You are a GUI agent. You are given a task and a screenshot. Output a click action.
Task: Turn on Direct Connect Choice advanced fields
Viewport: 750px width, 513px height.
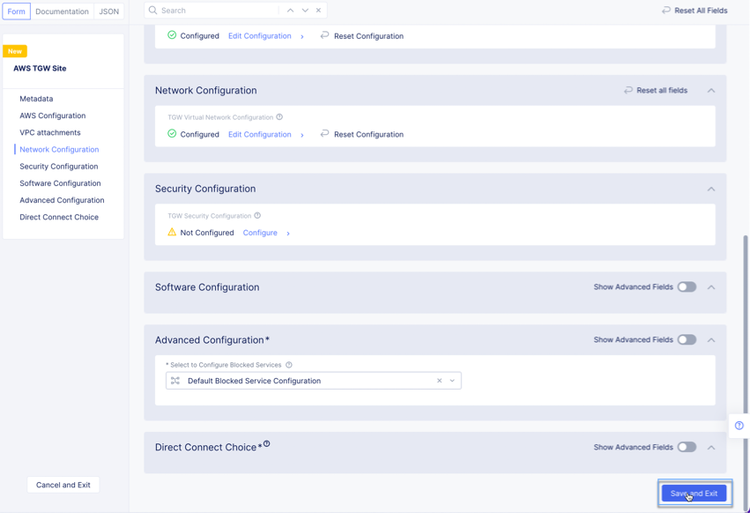[x=686, y=447]
